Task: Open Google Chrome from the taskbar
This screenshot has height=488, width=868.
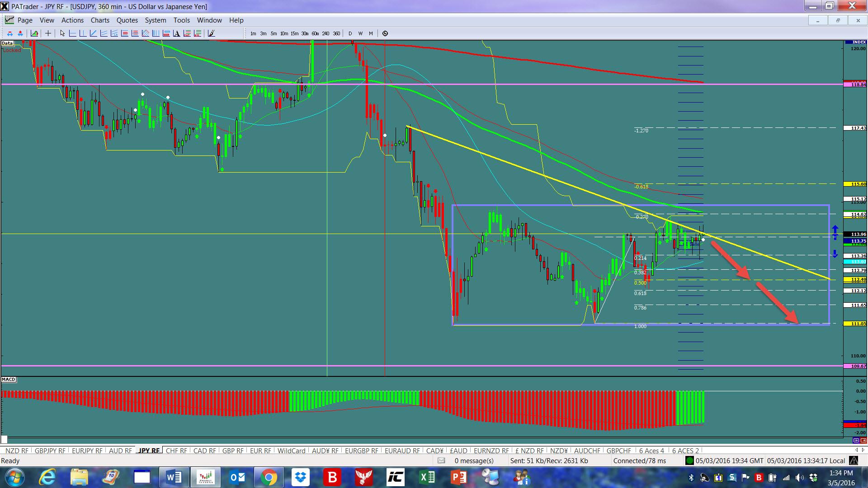Action: coord(269,477)
